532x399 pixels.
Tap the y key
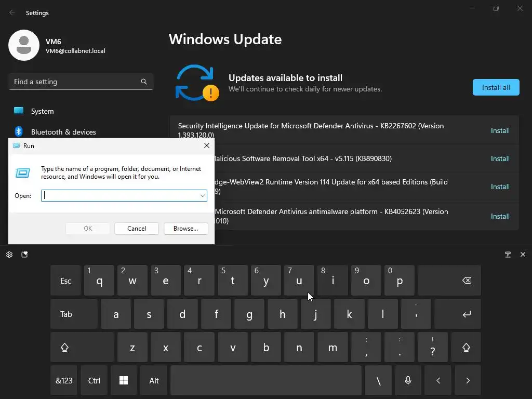coord(266,281)
